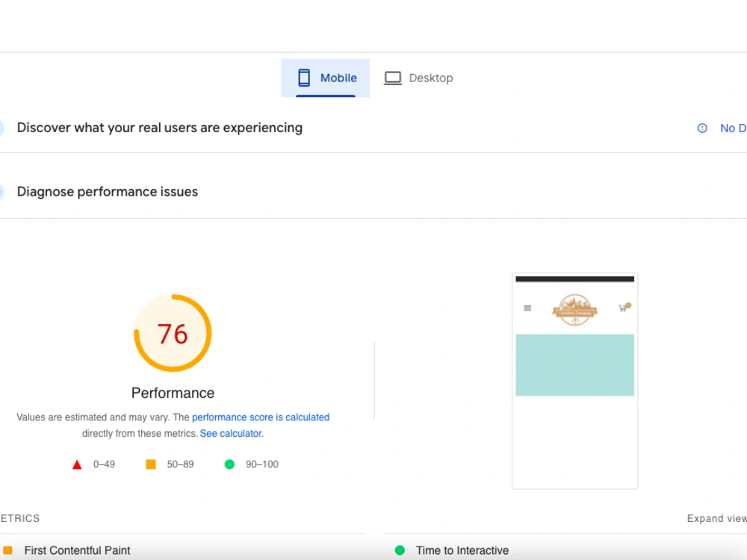The width and height of the screenshot is (747, 560).
Task: Click the 90–100 range label
Action: pyautogui.click(x=262, y=464)
